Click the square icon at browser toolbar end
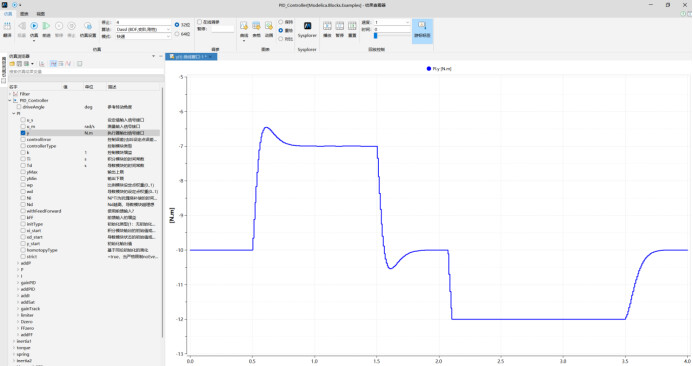This screenshot has width=693, height=366. 80,64
